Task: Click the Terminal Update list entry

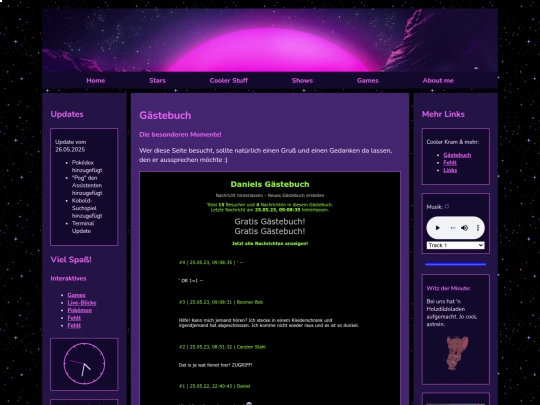Action: (83, 227)
